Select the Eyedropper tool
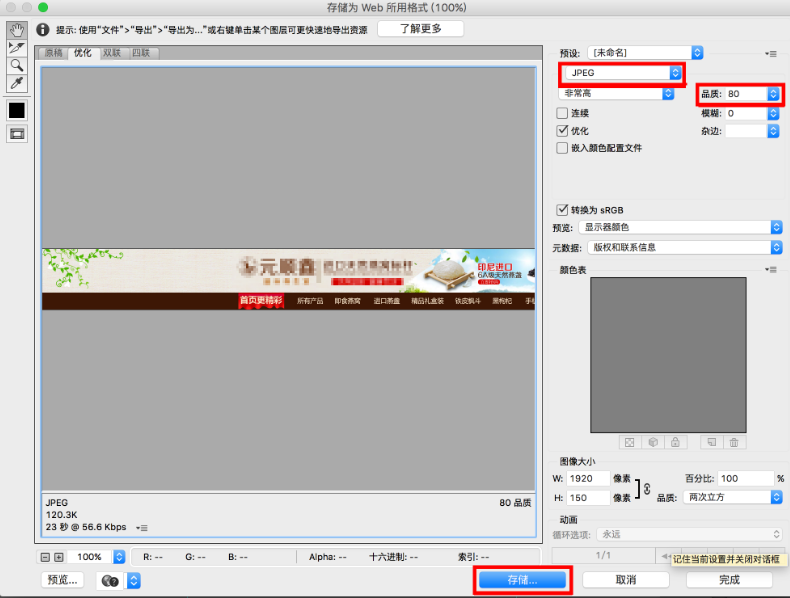 (x=17, y=83)
